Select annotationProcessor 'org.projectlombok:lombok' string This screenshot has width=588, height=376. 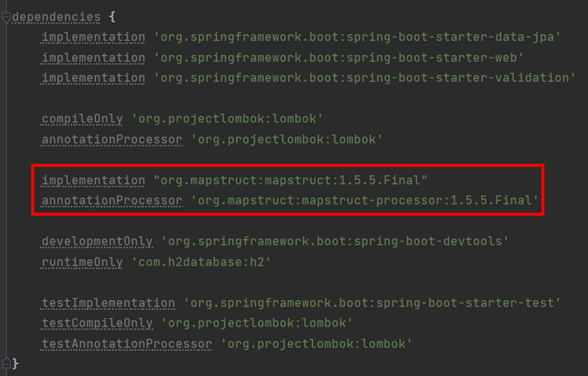(x=287, y=140)
